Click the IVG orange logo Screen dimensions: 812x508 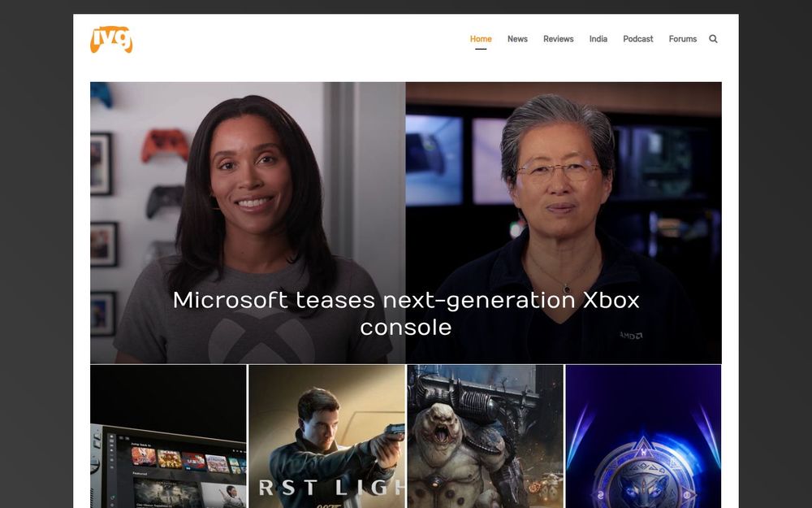tap(111, 39)
